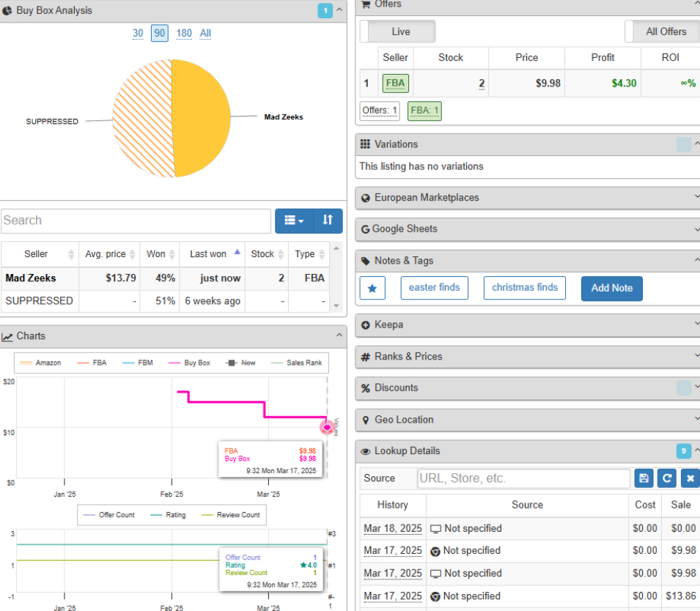700x611 pixels.
Task: Click the sort arrows button beside Search
Action: click(x=328, y=221)
